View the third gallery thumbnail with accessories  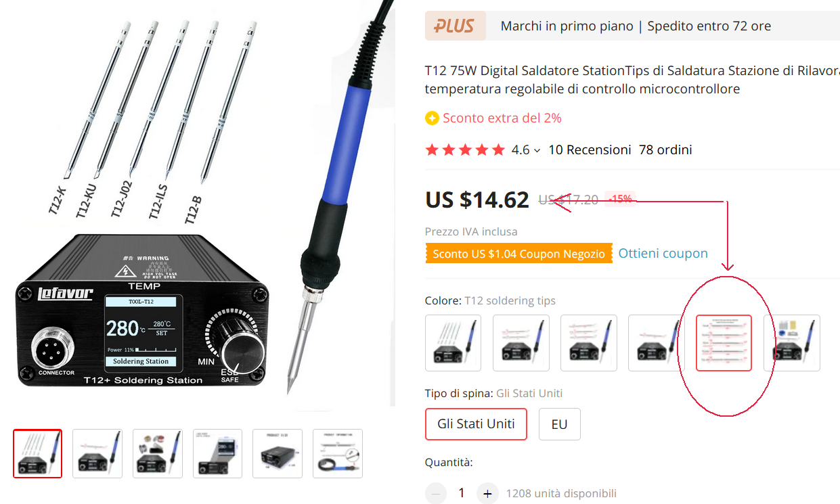coord(158,454)
